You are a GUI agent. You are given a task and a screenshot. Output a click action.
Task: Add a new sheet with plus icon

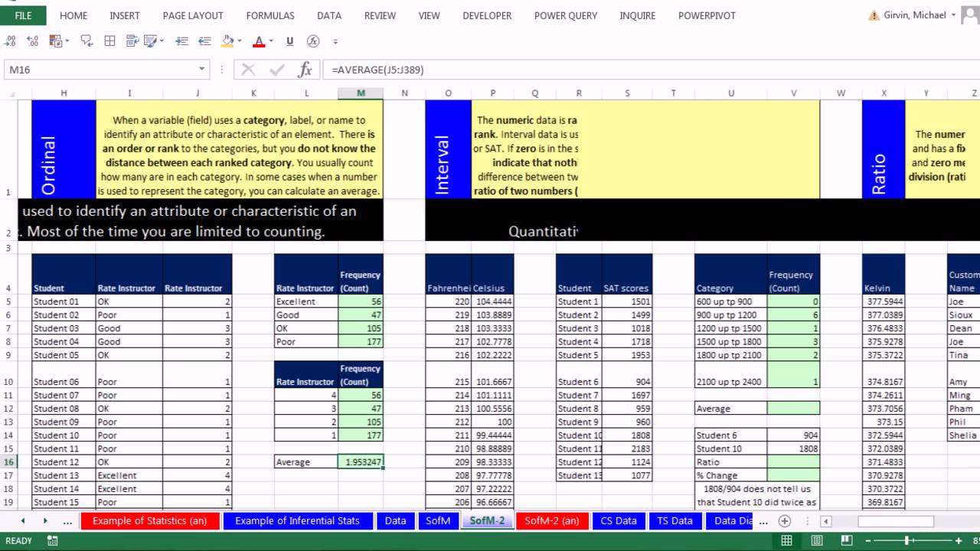(784, 521)
